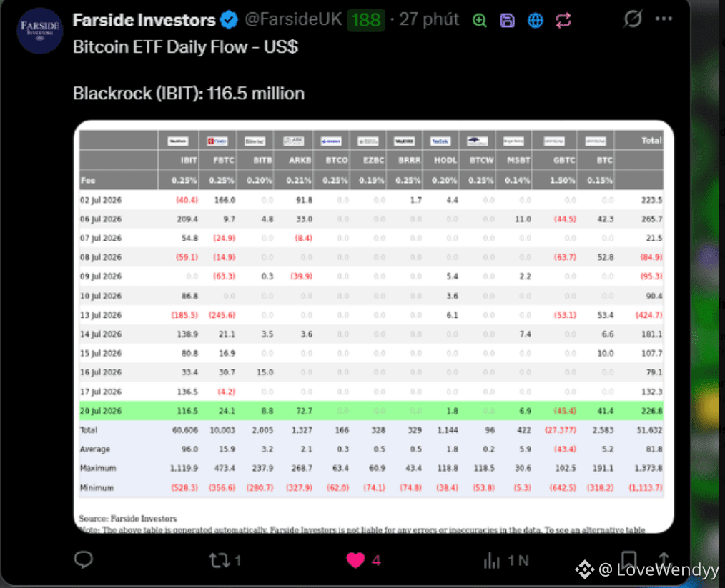
Task: Click the blue globe translate icon
Action: coord(536,20)
